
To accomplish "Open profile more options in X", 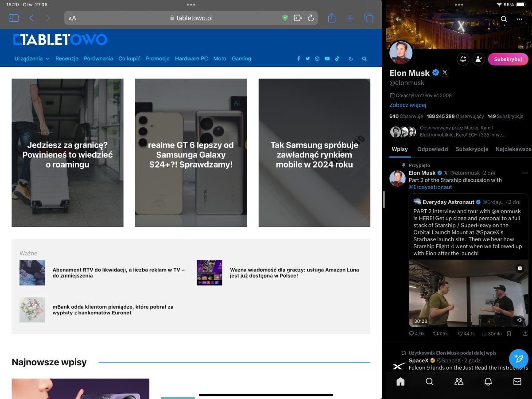I will [x=520, y=19].
